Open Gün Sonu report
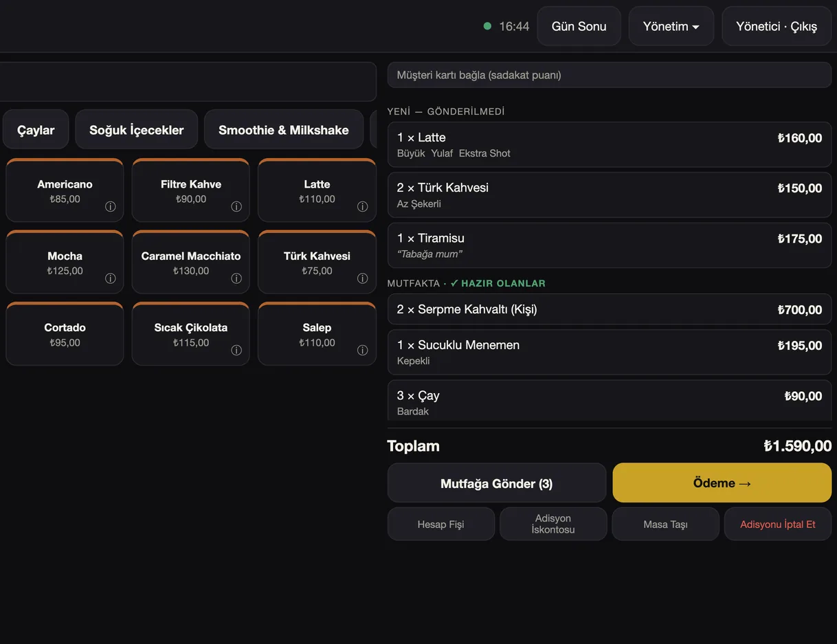Screen dimensions: 837x644 click(x=579, y=26)
